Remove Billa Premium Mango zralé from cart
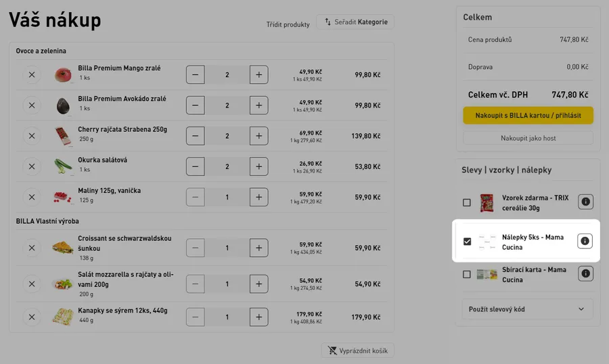The width and height of the screenshot is (609, 364). tap(32, 74)
